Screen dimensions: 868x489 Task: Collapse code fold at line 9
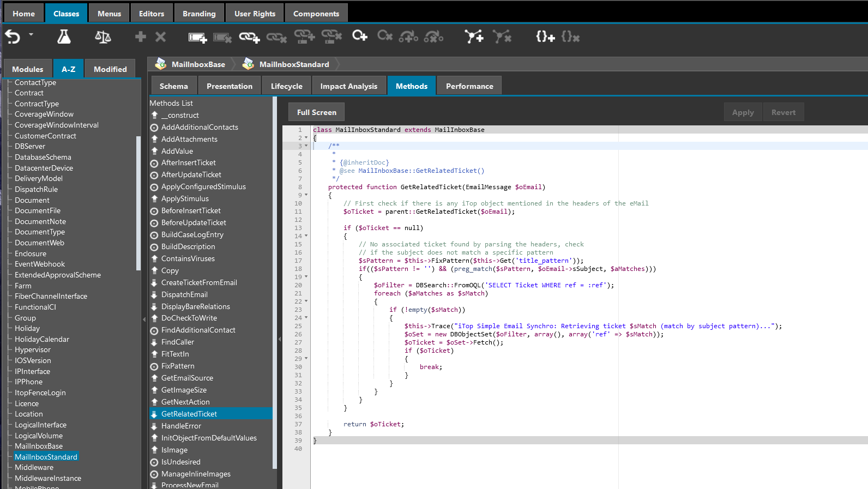click(x=306, y=195)
